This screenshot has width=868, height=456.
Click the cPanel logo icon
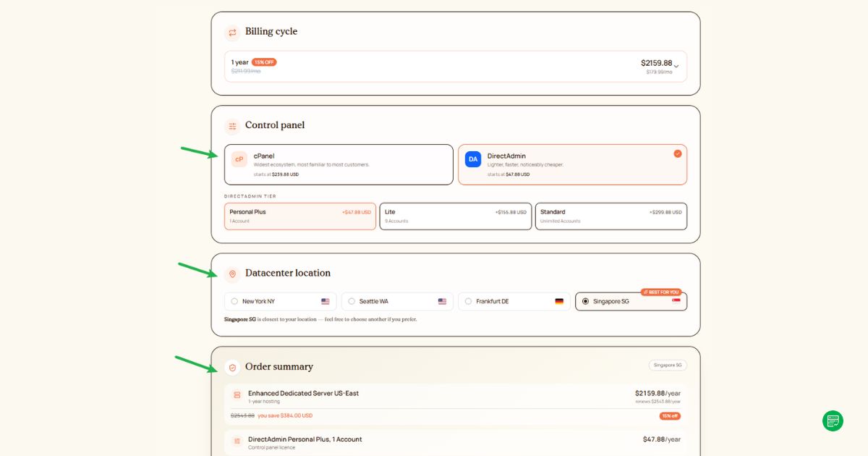pos(239,159)
